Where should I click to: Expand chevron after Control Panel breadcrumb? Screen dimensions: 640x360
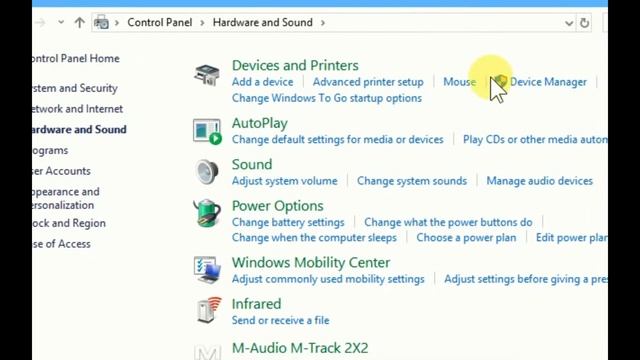[202, 23]
